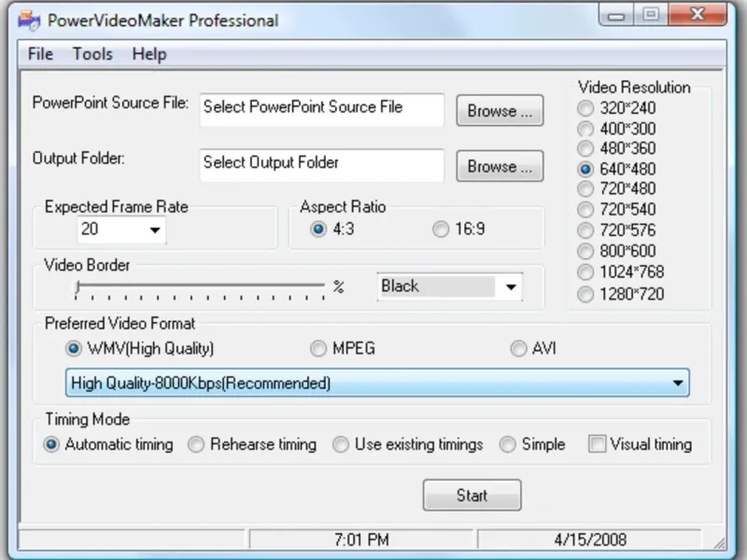The width and height of the screenshot is (747, 560).
Task: Click the PowerPoint Source File input field
Action: (321, 110)
